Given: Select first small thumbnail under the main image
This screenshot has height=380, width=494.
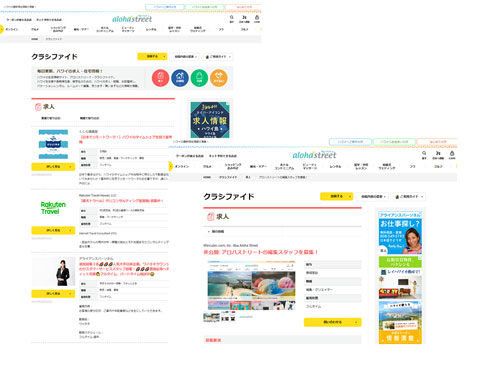Looking at the screenshot, I should pos(211,317).
